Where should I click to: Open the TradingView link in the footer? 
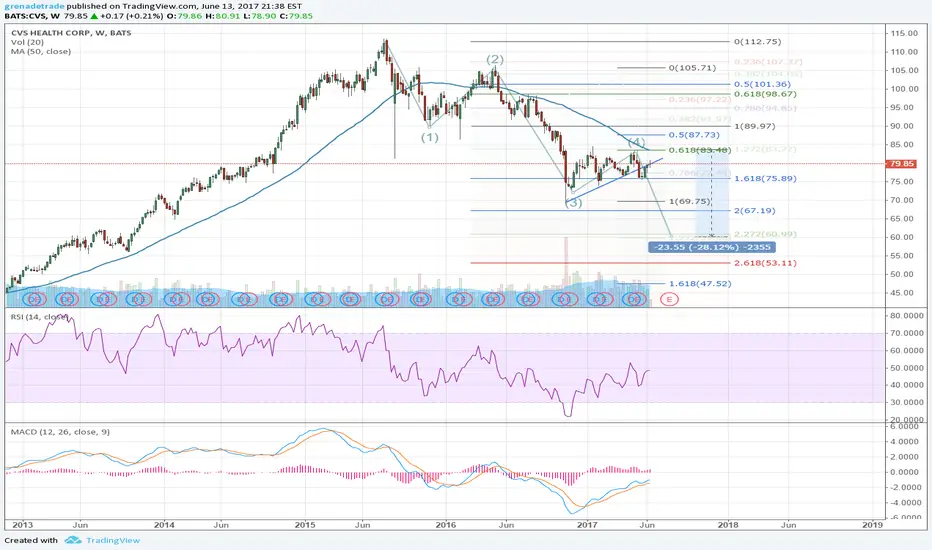[x=113, y=540]
